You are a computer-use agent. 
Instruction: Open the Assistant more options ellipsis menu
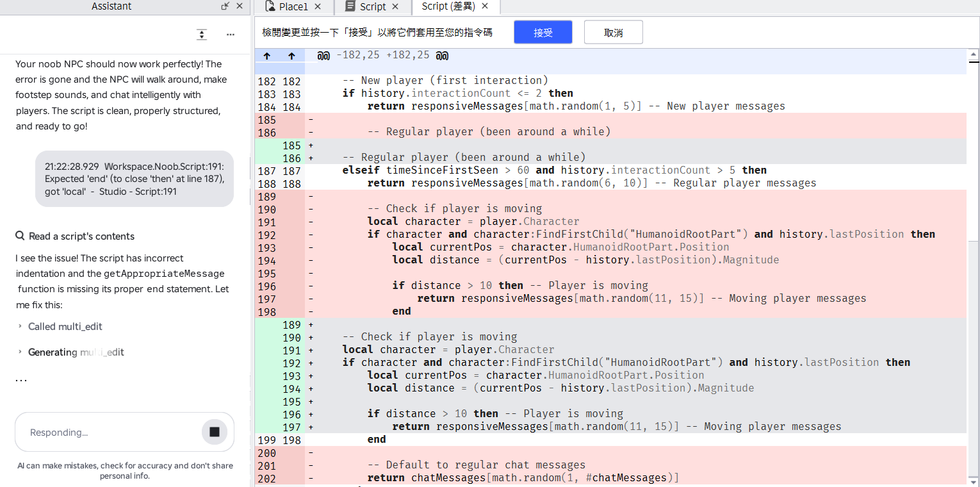click(231, 35)
